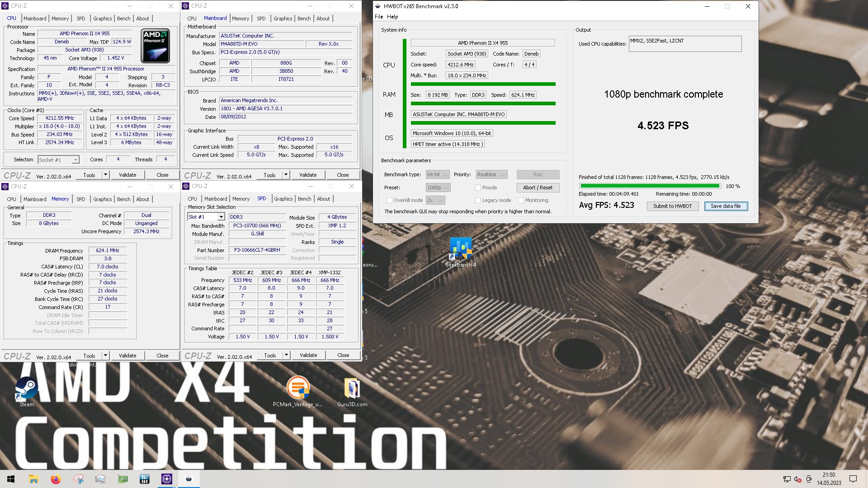Click Close in CPU-Z SPD window
The image size is (868, 488).
343,355
